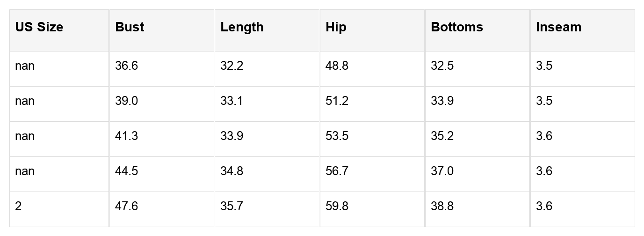Select the Bottoms cell showing 38.8
Image resolution: width=644 pixels, height=236 pixels.
click(x=442, y=206)
